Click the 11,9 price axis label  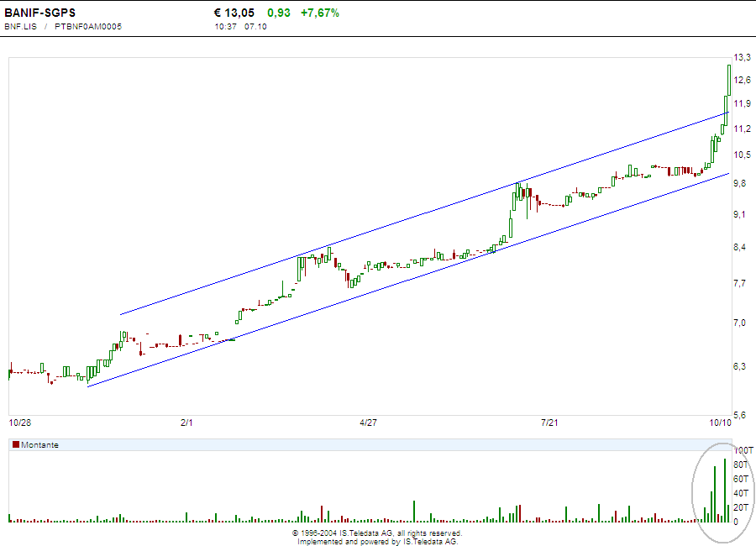click(742, 103)
